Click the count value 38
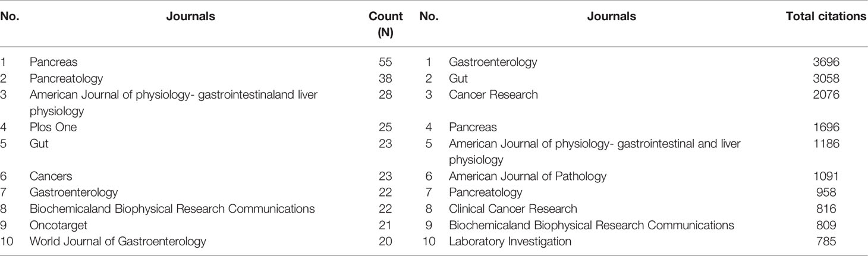868x256 pixels. point(386,78)
